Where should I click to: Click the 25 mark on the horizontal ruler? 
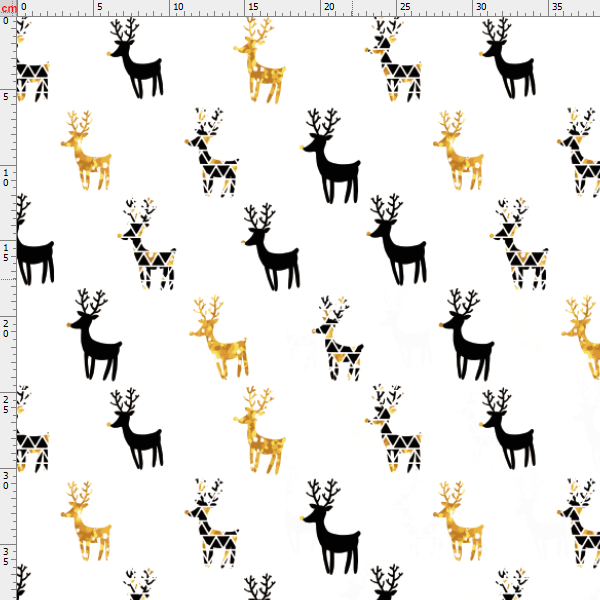405,7
